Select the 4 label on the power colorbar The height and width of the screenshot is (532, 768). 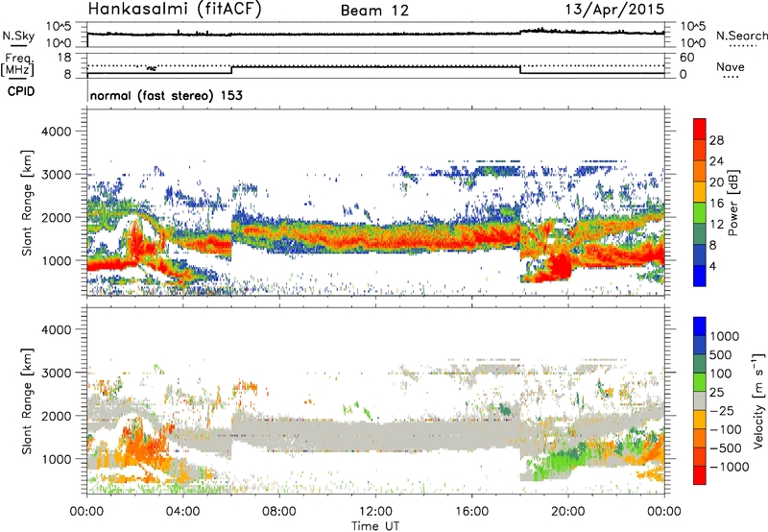pos(712,266)
